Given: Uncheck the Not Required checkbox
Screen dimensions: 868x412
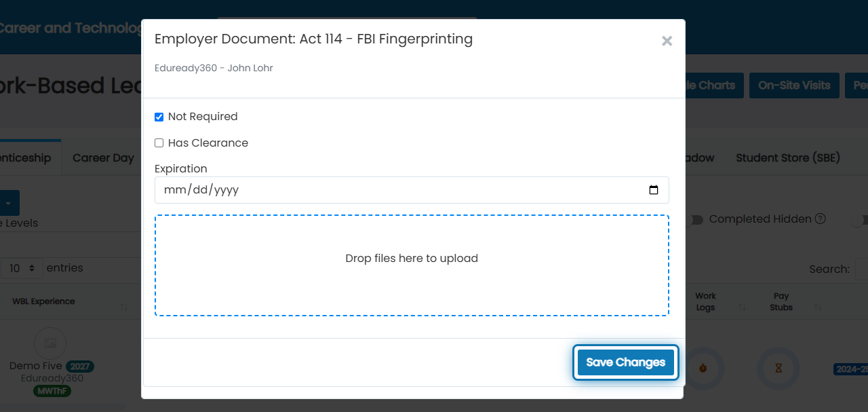Looking at the screenshot, I should click(x=159, y=117).
